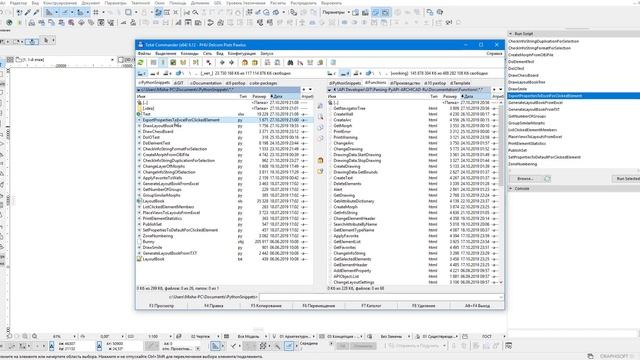This screenshot has width=640, height=360.
Task: Click the full details view icon
Action: (x=163, y=62)
